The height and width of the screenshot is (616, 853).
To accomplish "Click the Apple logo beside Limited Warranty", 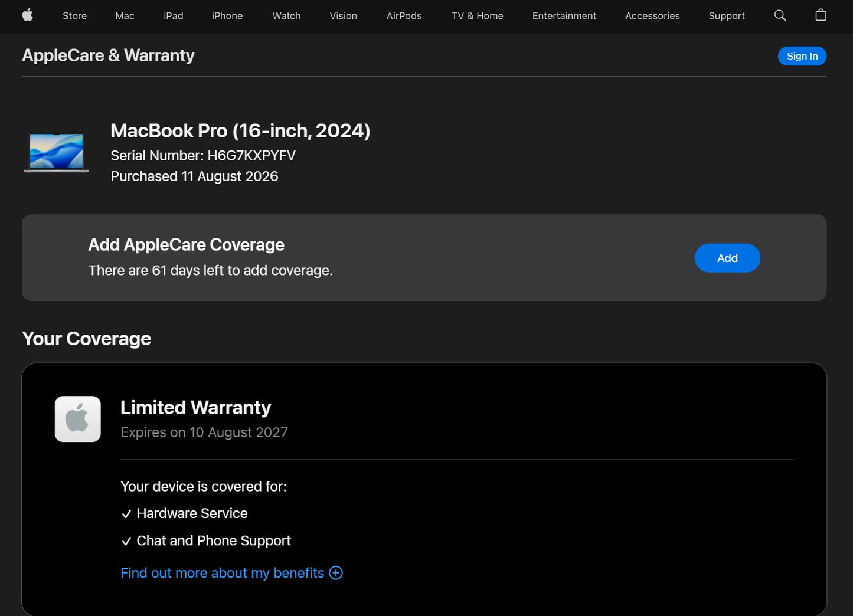I will (x=78, y=419).
